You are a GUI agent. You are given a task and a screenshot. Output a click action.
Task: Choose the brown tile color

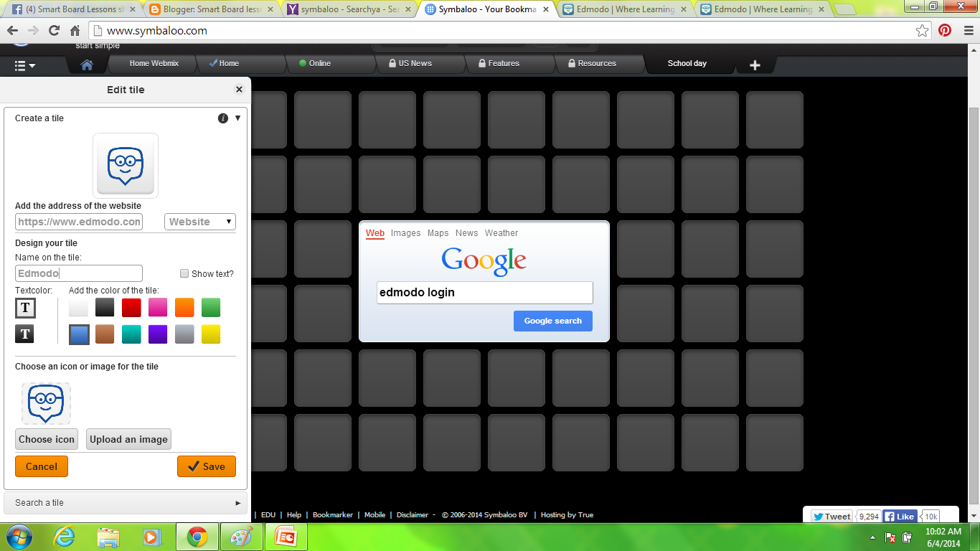[105, 334]
